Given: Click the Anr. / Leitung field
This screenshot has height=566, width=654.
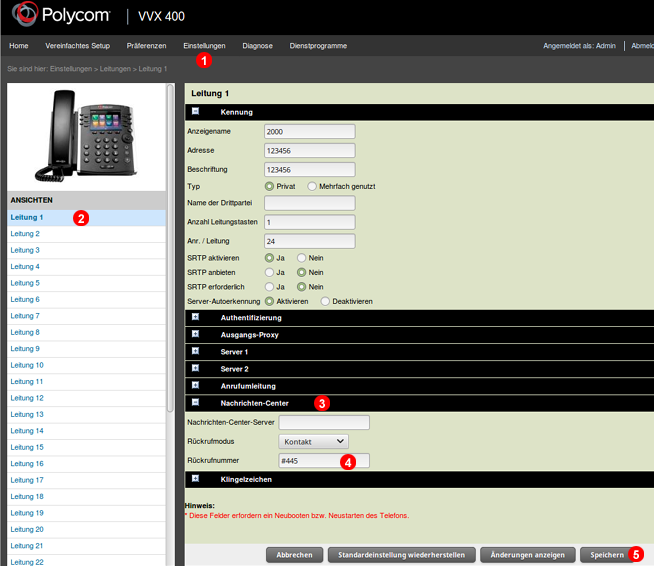Looking at the screenshot, I should 309,241.
